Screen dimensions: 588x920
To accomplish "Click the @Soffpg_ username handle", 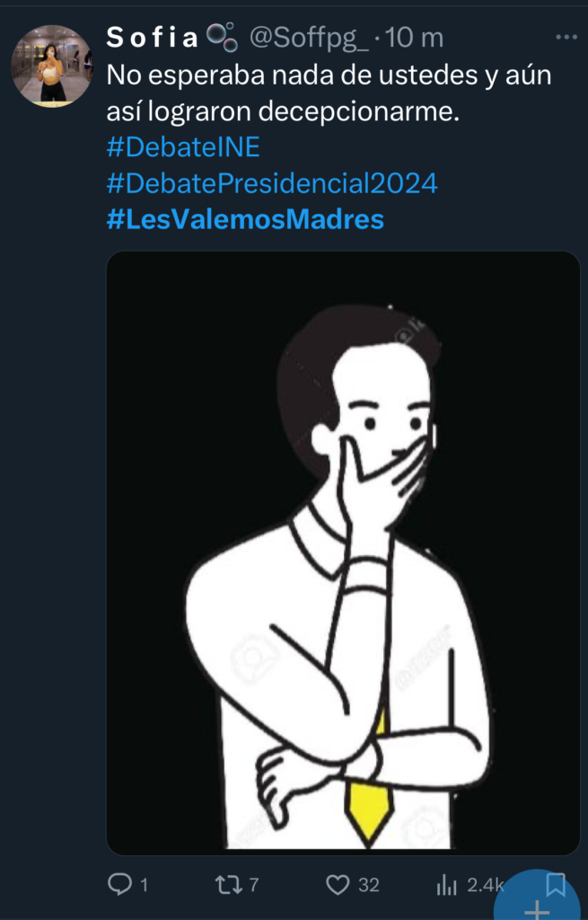I will click(307, 37).
